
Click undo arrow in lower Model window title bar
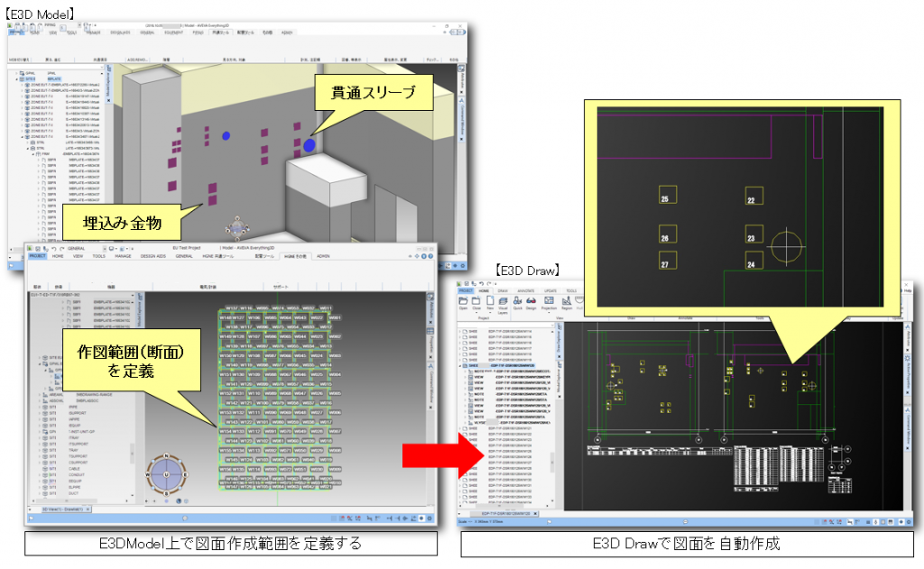point(53,249)
